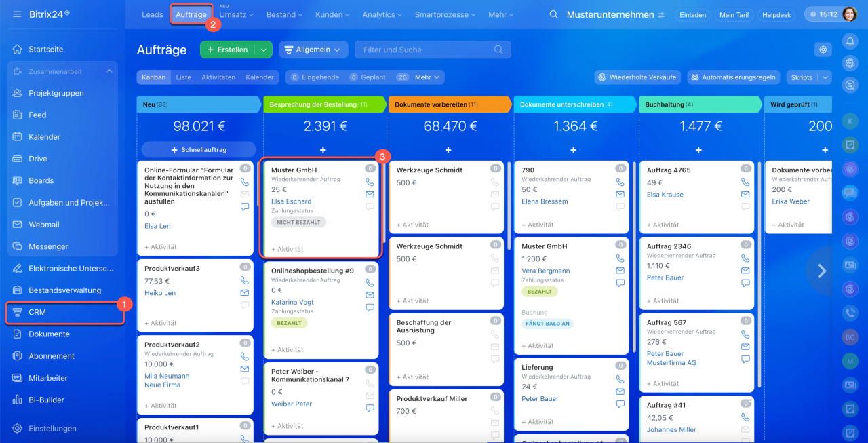Open contact link Elsa Eschard

[291, 201]
